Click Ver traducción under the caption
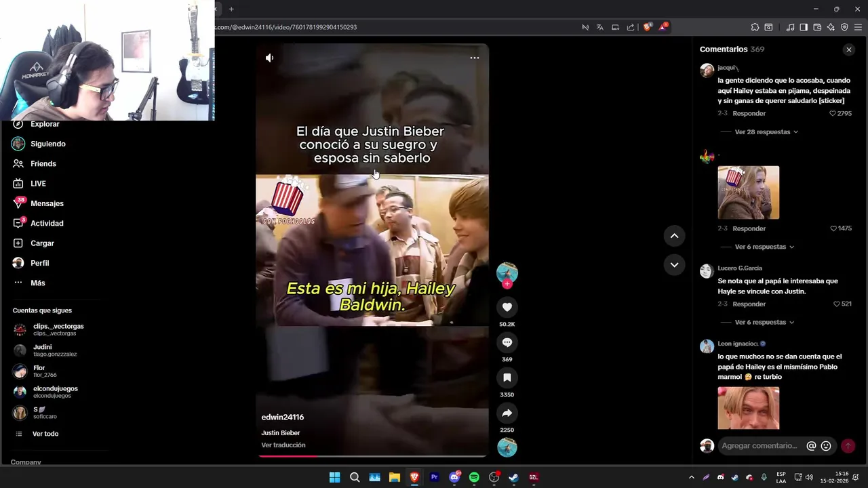868x488 pixels. coord(283,445)
